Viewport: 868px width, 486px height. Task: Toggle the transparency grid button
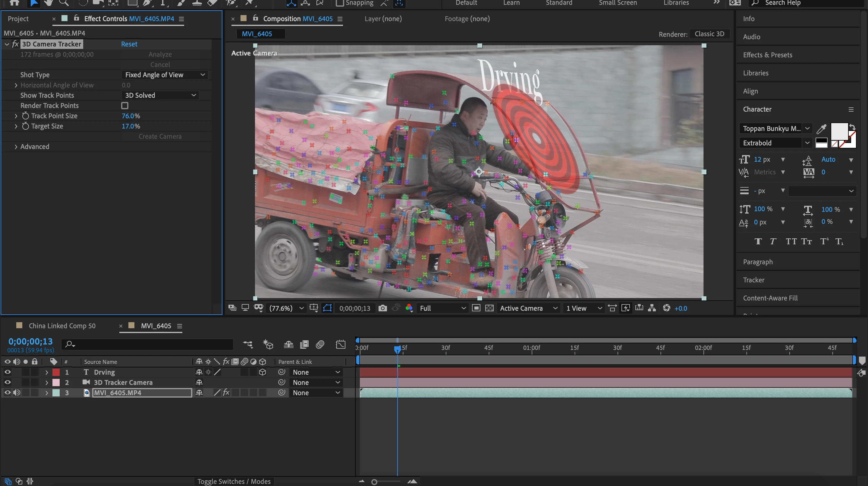(x=489, y=308)
